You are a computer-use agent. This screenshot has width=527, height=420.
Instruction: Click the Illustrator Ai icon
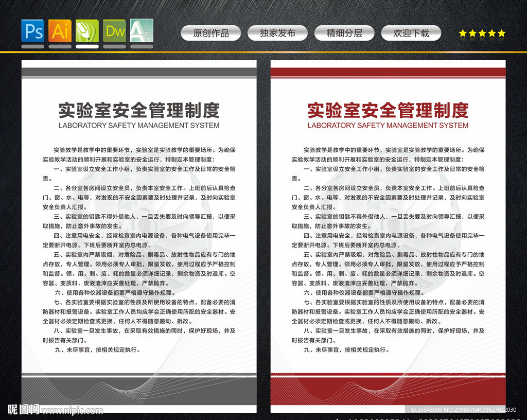(x=60, y=30)
